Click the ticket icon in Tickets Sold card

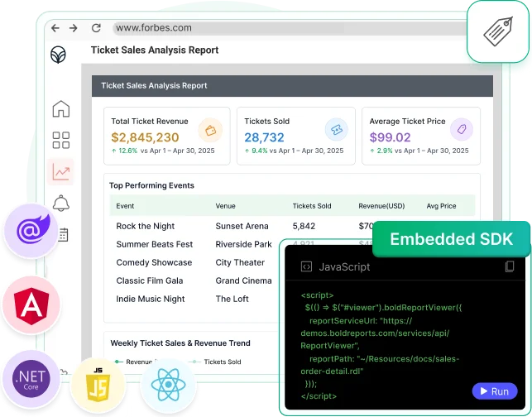coord(336,129)
